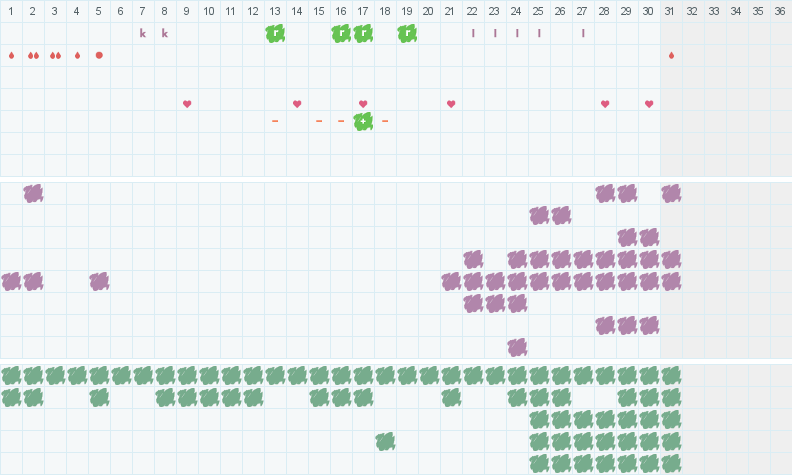This screenshot has height=475, width=792.
Task: Select day number 36 in the header
Action: [x=780, y=11]
